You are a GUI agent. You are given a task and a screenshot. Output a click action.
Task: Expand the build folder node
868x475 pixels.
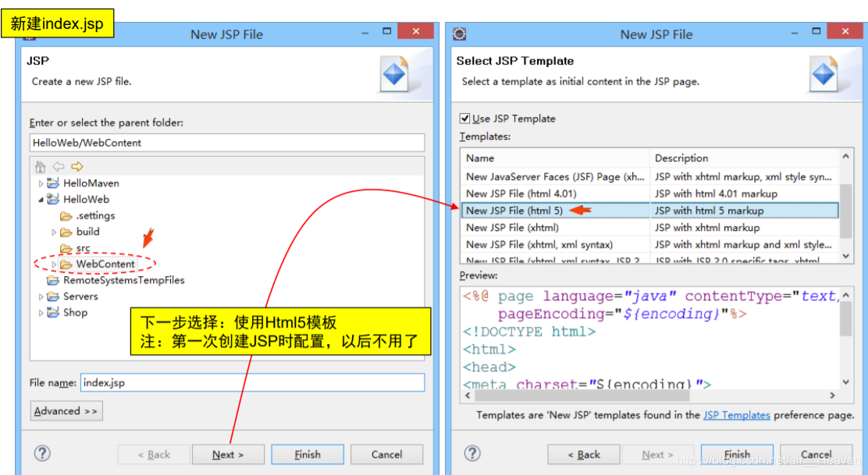[x=54, y=232]
